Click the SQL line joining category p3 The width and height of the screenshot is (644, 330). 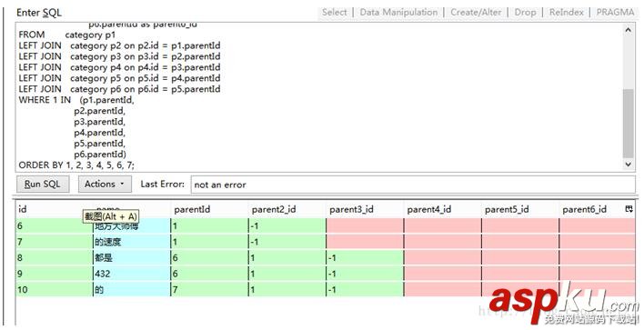119,56
